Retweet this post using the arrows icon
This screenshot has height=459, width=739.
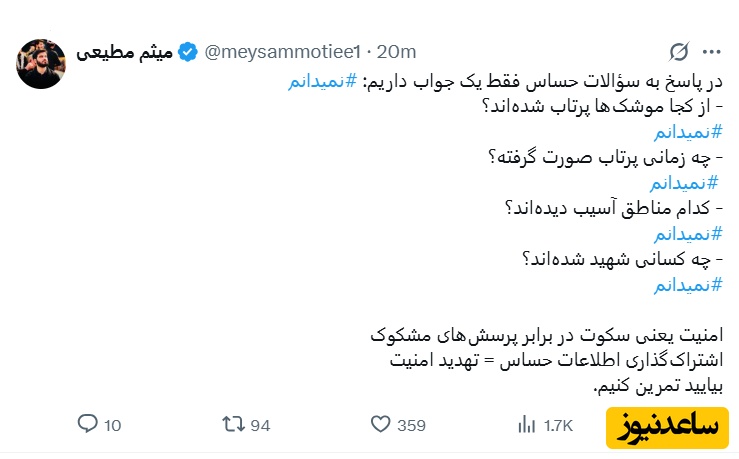click(x=233, y=425)
